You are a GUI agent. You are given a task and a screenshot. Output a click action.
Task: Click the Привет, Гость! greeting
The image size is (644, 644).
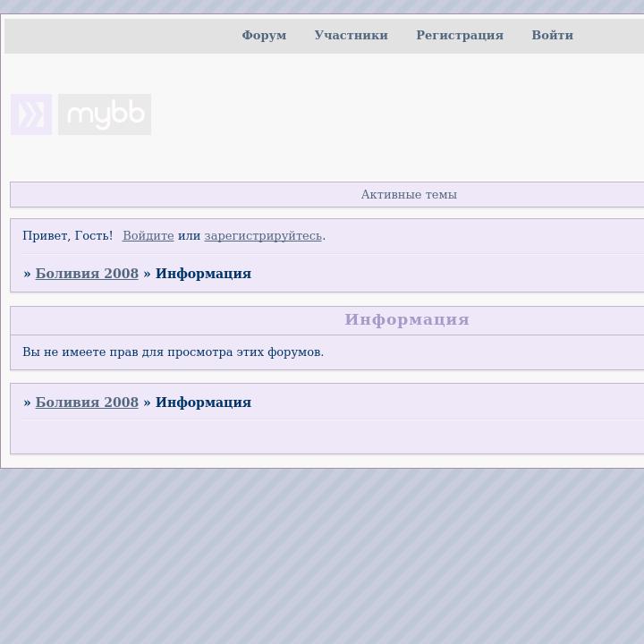(x=67, y=236)
